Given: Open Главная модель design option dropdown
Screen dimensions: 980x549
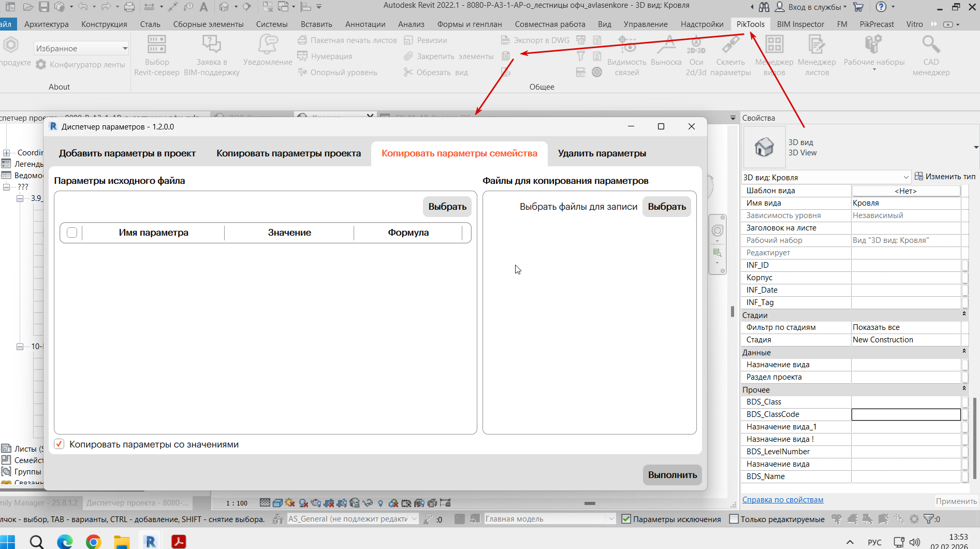Looking at the screenshot, I should pos(550,519).
